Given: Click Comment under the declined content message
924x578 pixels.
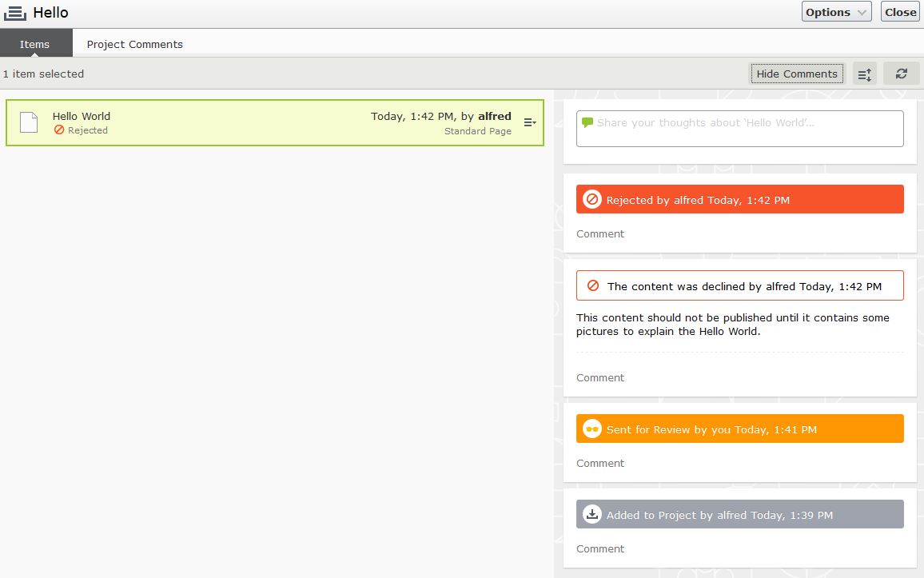Looking at the screenshot, I should pyautogui.click(x=600, y=377).
